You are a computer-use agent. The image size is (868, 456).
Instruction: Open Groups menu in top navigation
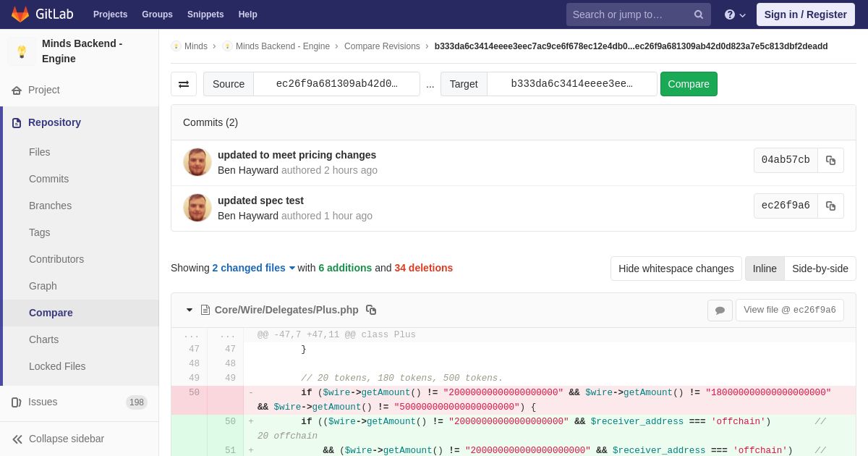pos(157,14)
